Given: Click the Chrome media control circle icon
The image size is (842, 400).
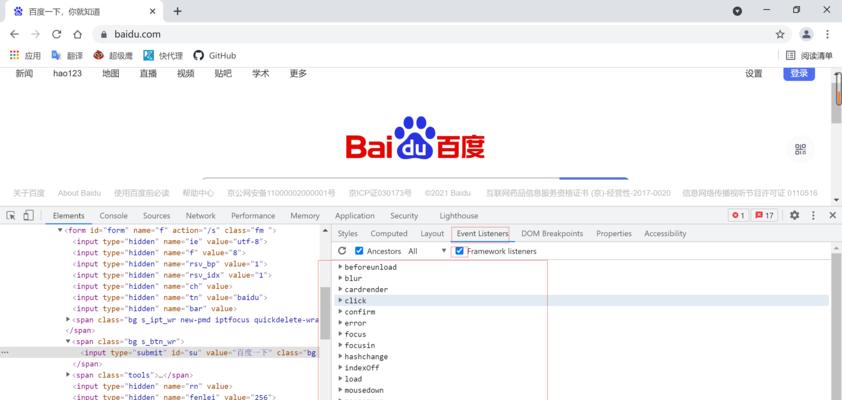Looking at the screenshot, I should (737, 11).
